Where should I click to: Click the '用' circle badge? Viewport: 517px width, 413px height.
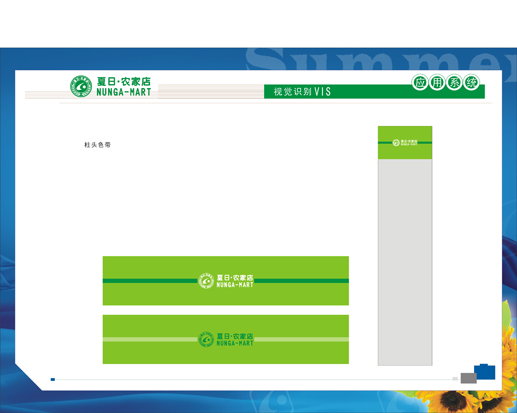pyautogui.click(x=437, y=82)
